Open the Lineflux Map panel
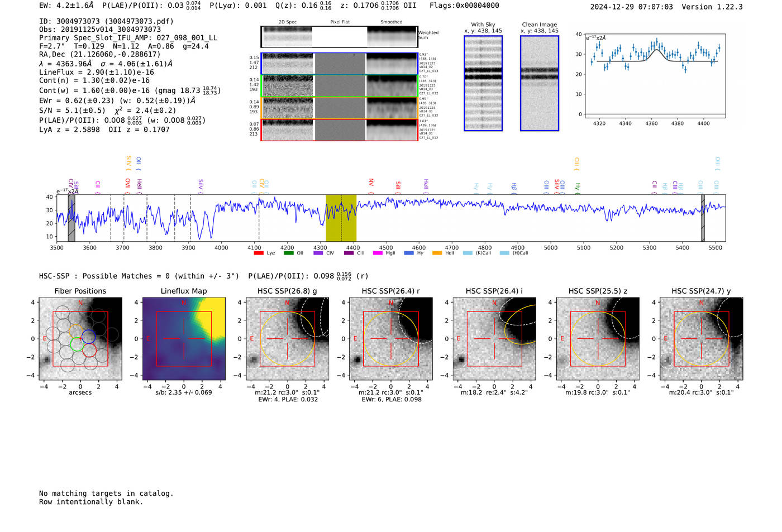 point(184,339)
